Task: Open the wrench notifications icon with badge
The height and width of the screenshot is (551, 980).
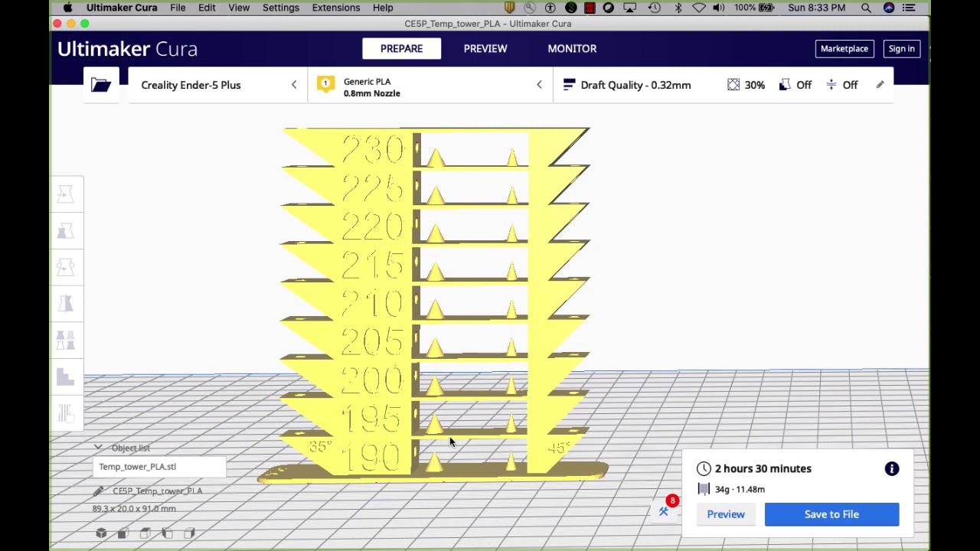Action: tap(665, 510)
